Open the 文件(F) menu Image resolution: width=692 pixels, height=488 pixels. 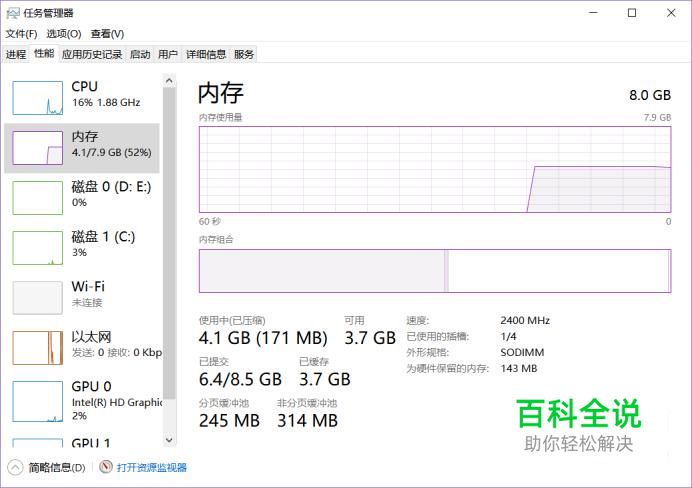click(21, 34)
